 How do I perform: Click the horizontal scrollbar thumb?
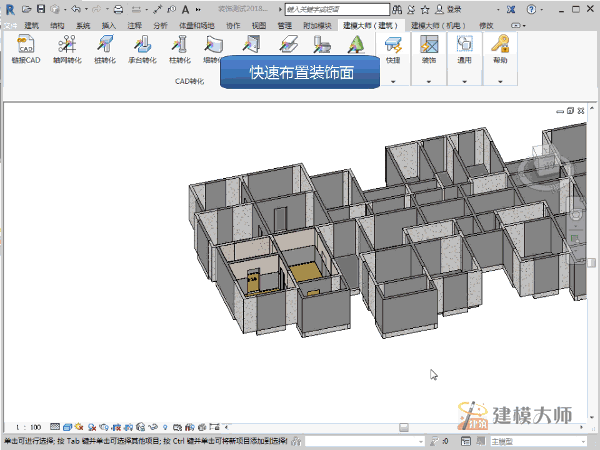click(x=404, y=427)
